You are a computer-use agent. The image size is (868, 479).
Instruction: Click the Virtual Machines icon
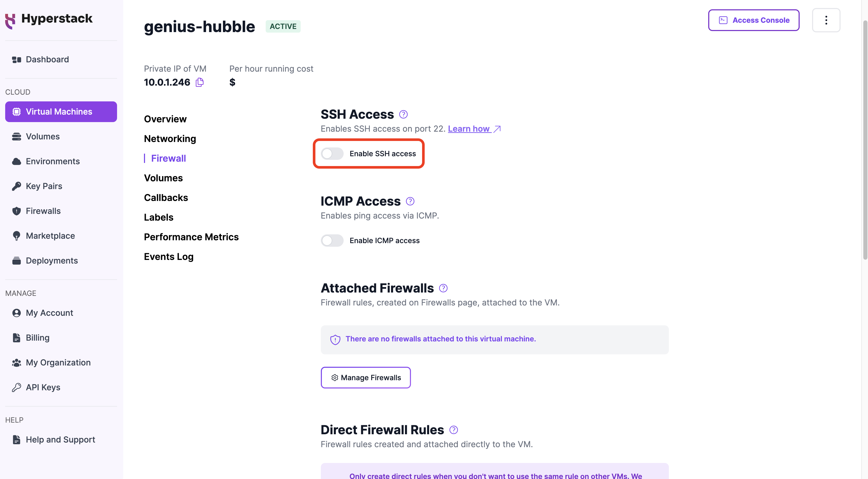coord(17,111)
